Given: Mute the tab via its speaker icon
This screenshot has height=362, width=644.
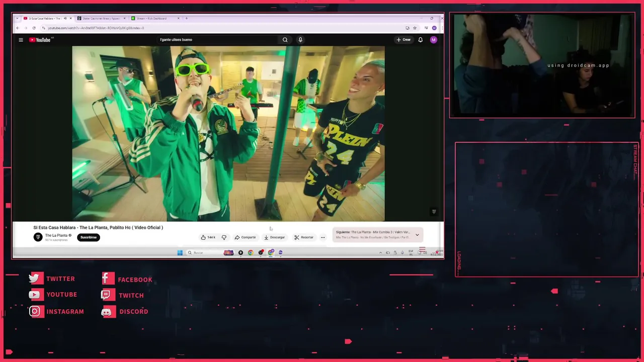Looking at the screenshot, I should tap(65, 19).
